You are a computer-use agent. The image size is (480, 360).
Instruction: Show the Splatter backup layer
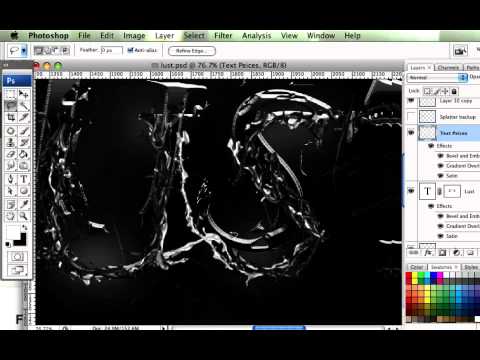(x=411, y=117)
